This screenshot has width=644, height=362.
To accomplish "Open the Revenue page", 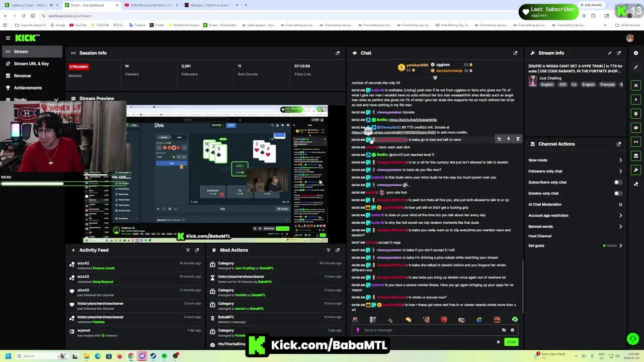I will coord(31,76).
